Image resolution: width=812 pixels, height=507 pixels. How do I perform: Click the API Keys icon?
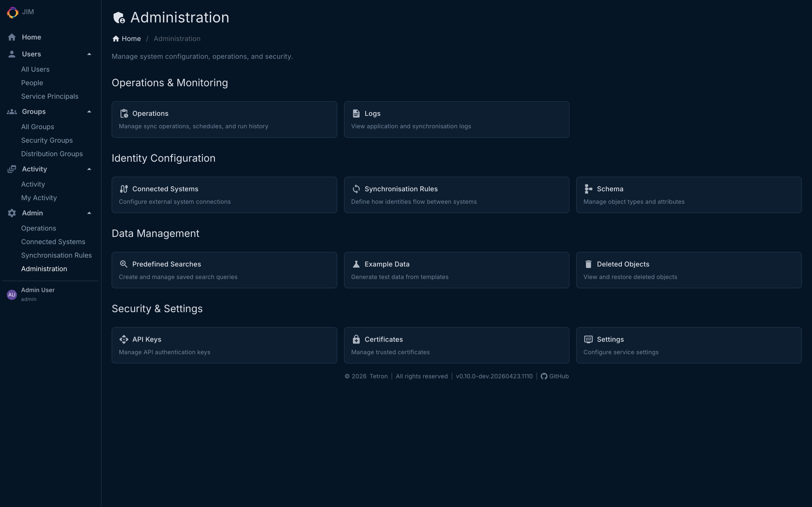124,339
